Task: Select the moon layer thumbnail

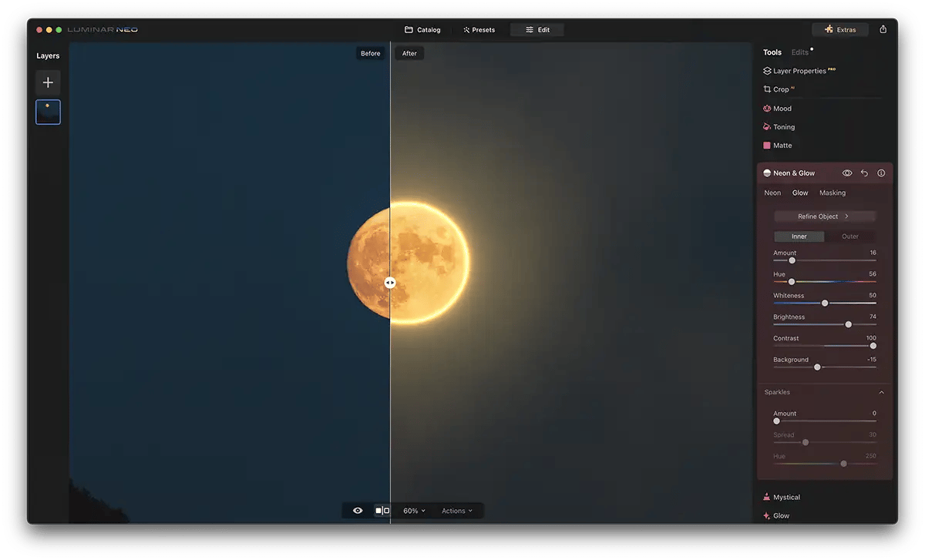Action: [48, 112]
